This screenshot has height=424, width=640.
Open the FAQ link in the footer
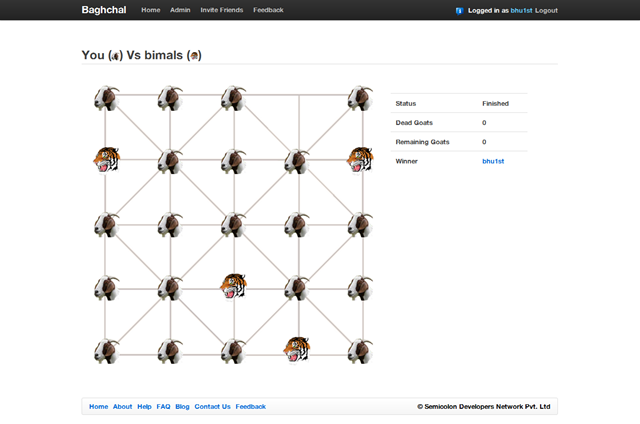[163, 406]
